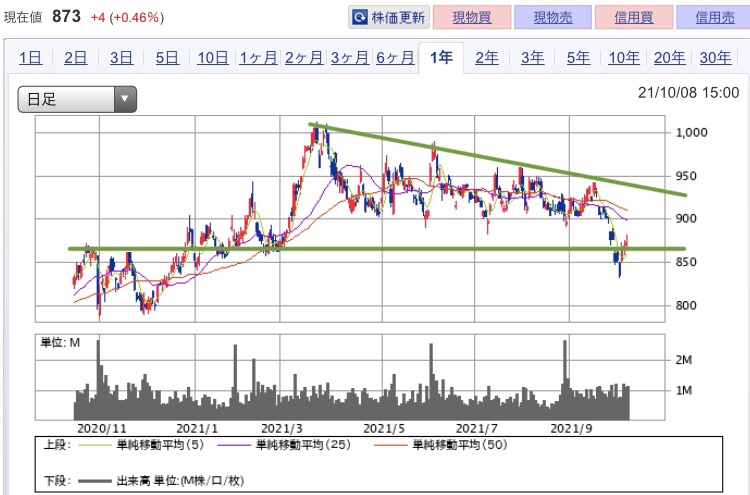Image resolution: width=750 pixels, height=495 pixels.
Task: Click the 800 price axis label
Action: tap(686, 305)
